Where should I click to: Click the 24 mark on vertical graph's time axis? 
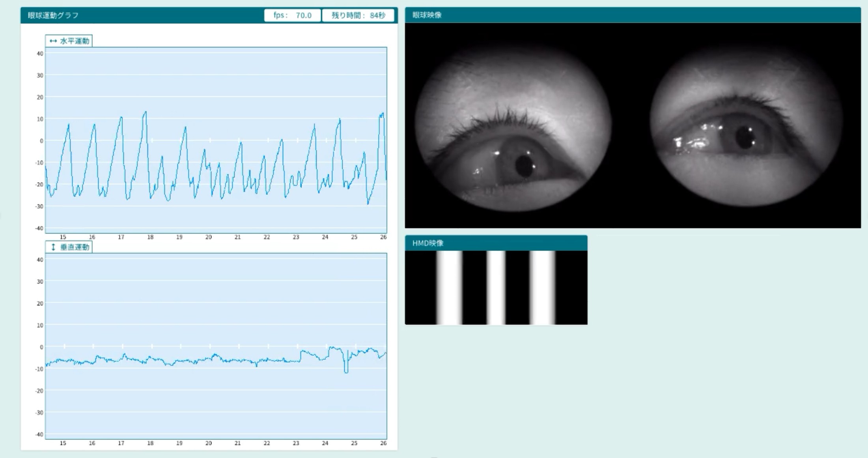click(x=325, y=443)
